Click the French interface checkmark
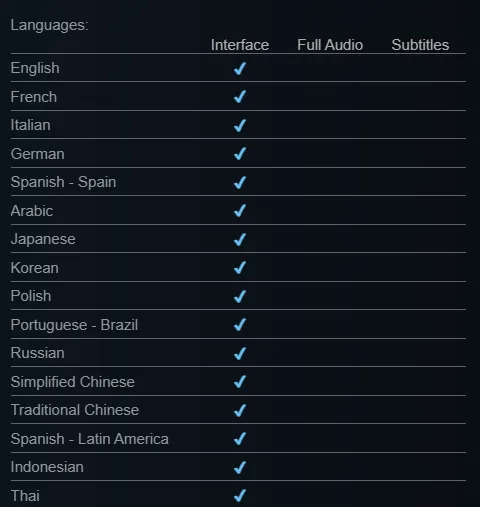Screen dimensions: 480x507 point(240,97)
